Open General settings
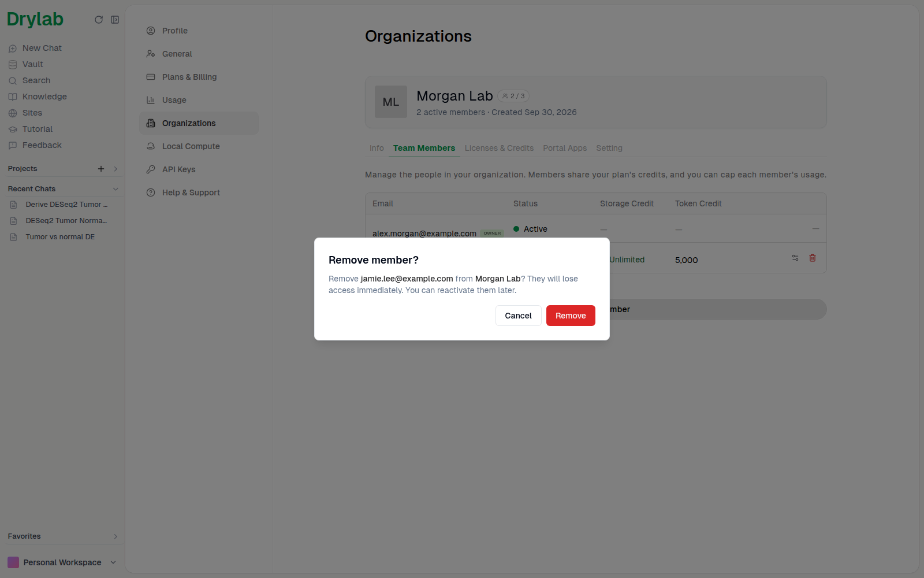Screen dimensions: 924x578 199,54
